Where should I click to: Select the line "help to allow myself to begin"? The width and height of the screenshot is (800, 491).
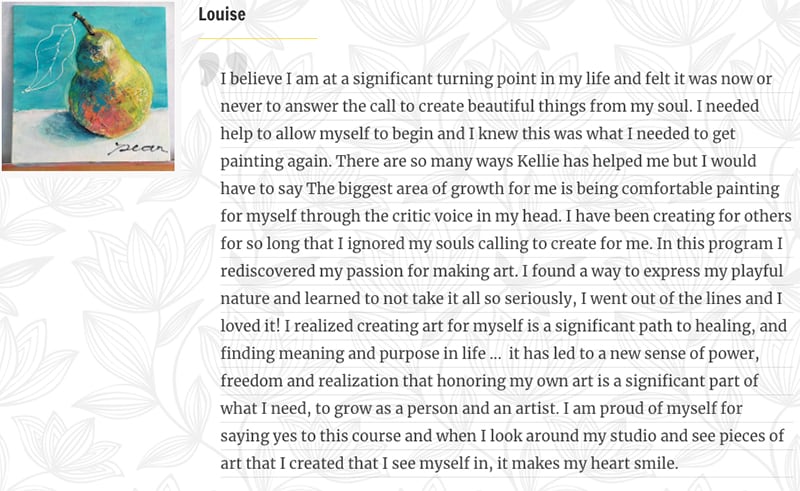click(478, 134)
